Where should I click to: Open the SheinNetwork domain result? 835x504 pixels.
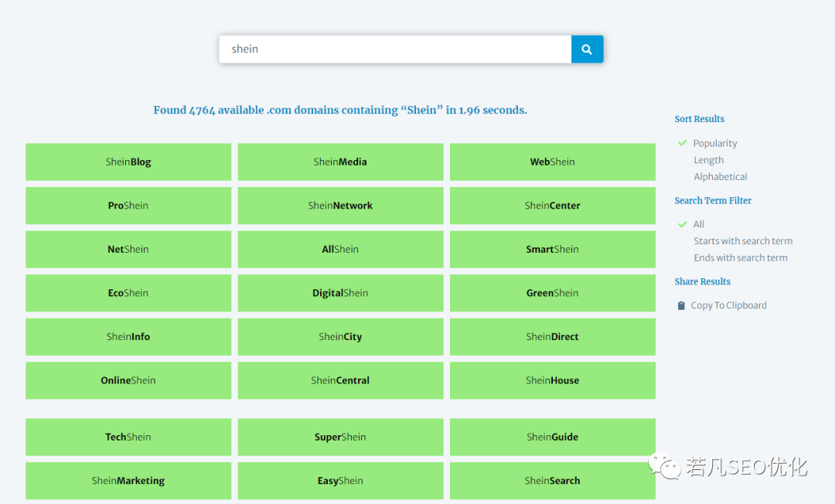coord(340,206)
